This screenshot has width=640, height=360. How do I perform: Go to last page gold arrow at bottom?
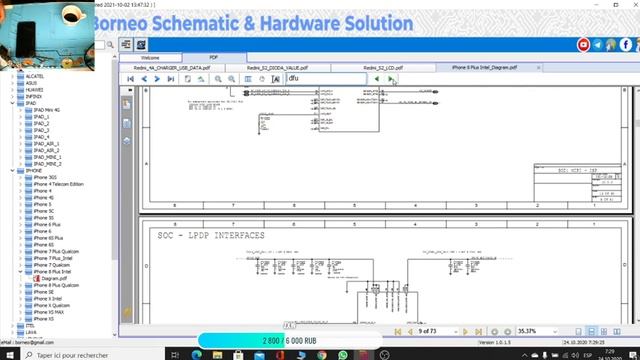(478, 331)
